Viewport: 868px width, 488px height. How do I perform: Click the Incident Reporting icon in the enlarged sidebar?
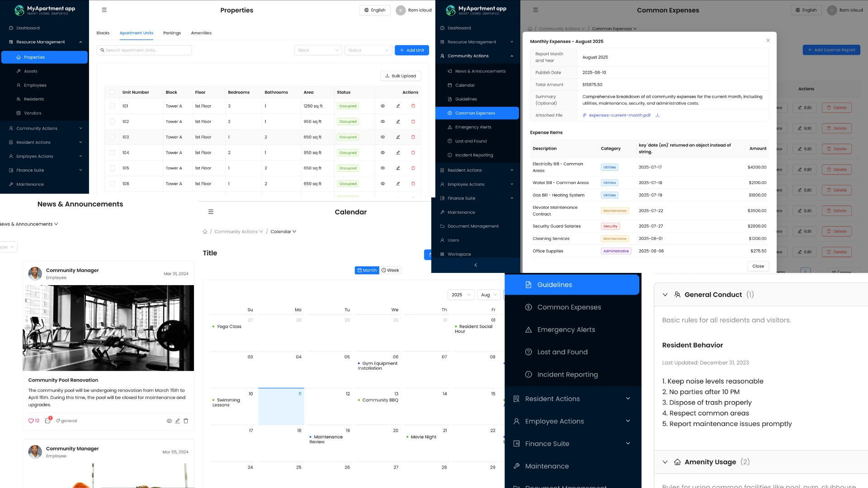coord(528,375)
